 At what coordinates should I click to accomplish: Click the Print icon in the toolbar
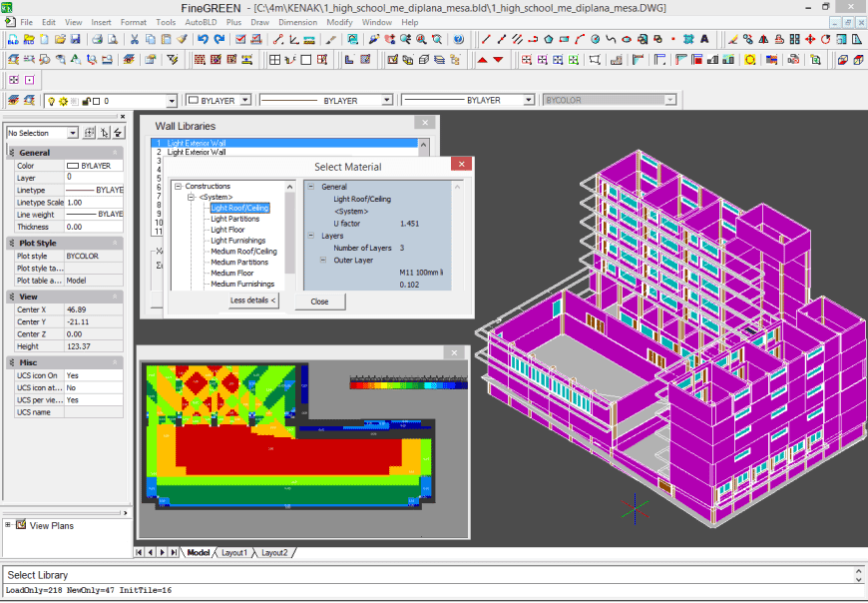tap(97, 39)
